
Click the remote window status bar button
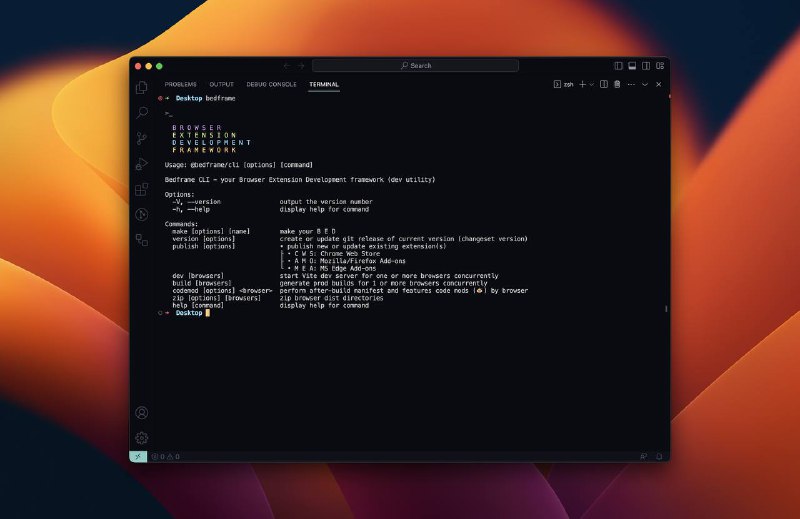[x=138, y=456]
